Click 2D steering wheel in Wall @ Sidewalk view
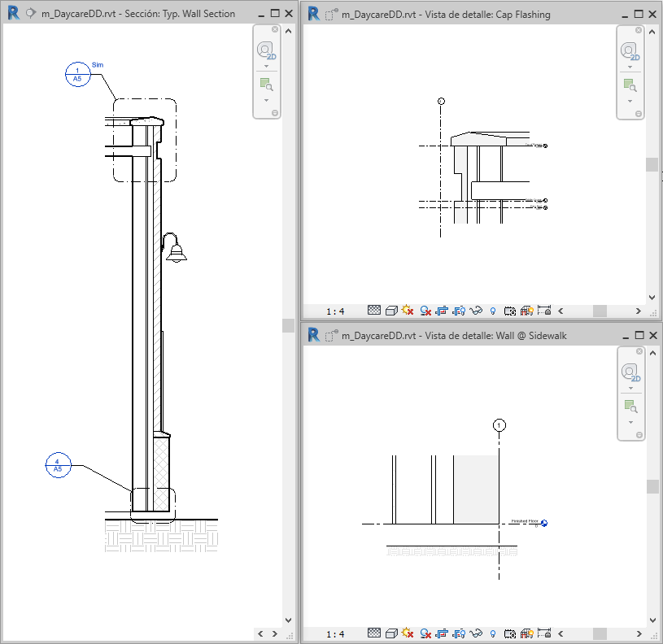 click(x=630, y=372)
